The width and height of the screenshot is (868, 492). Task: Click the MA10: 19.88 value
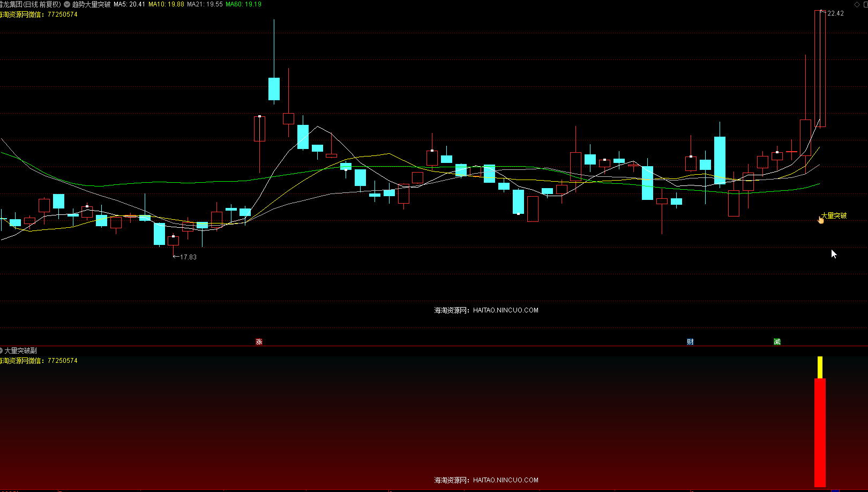(x=166, y=4)
